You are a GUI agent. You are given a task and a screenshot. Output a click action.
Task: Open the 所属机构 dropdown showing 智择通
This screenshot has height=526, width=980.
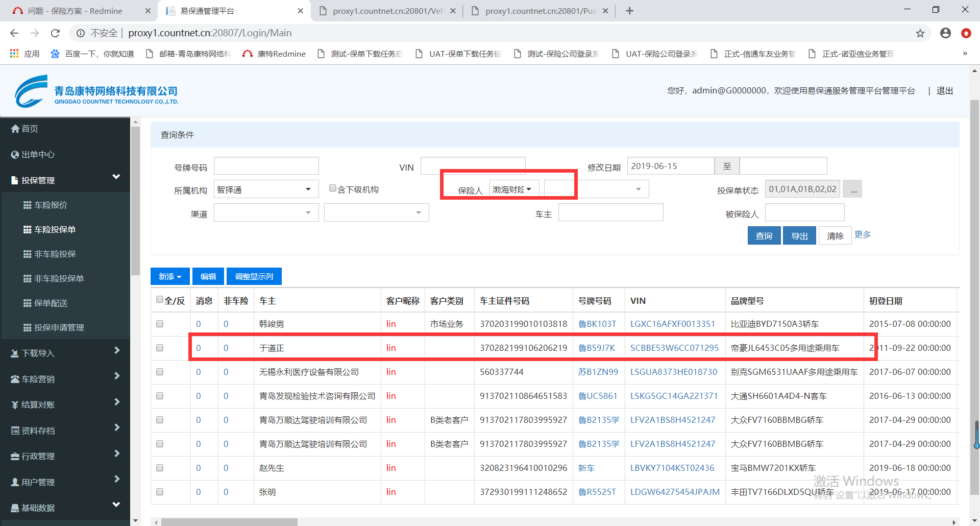point(266,189)
